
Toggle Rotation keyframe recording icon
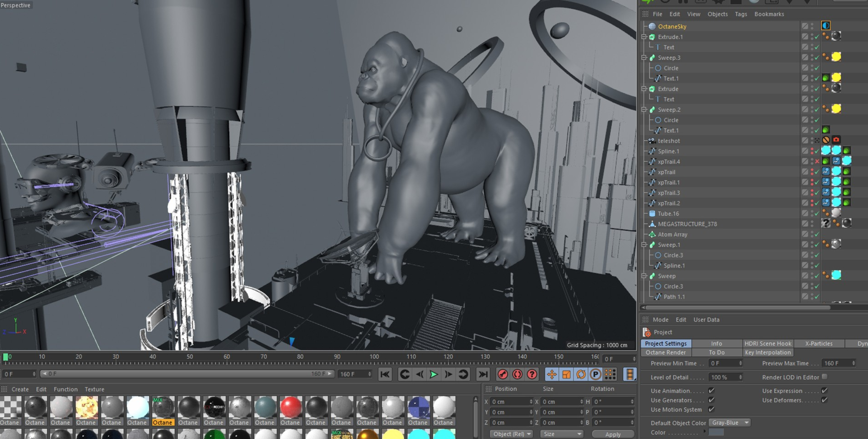(x=581, y=374)
